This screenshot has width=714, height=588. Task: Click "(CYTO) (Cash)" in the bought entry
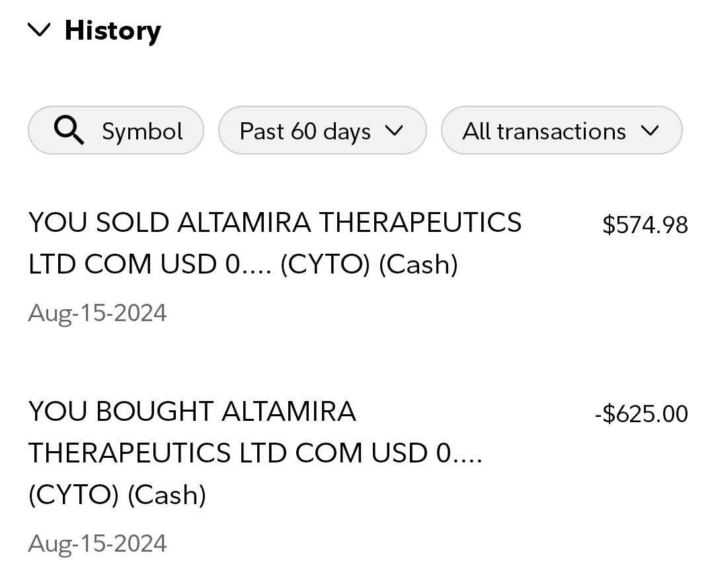tap(117, 495)
